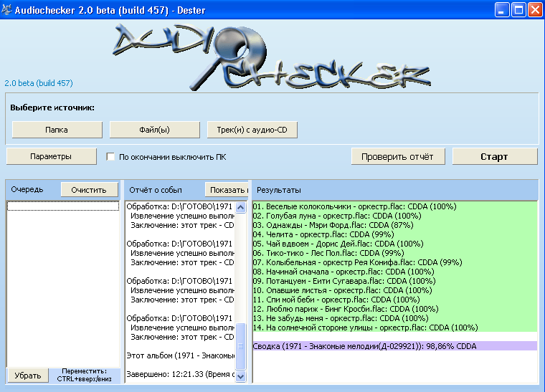Start checking with Старт button

click(x=493, y=156)
